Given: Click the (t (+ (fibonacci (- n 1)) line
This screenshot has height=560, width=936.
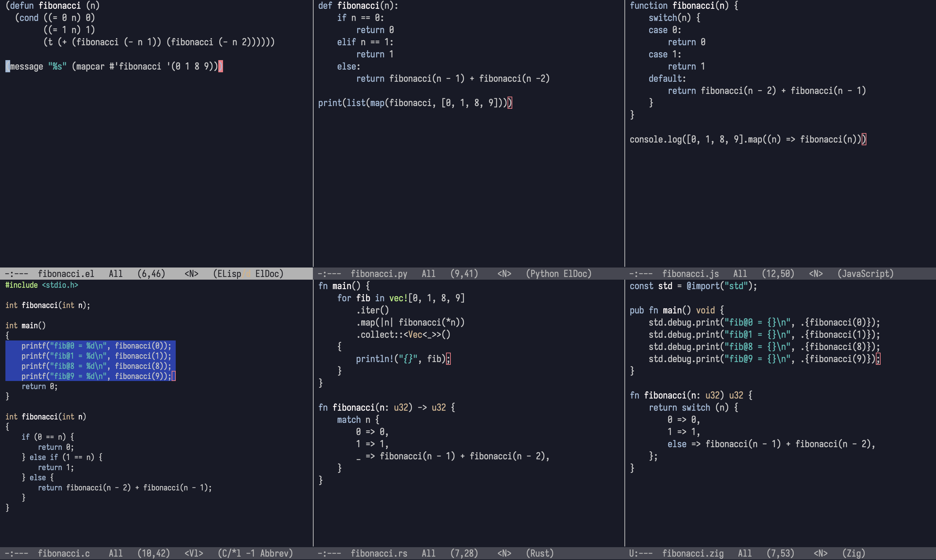Looking at the screenshot, I should (x=159, y=42).
